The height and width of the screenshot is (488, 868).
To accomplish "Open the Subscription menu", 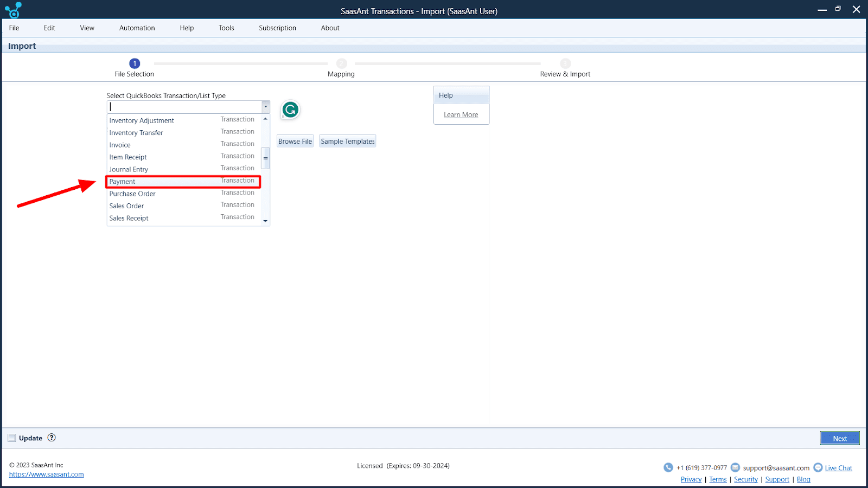I will click(277, 28).
